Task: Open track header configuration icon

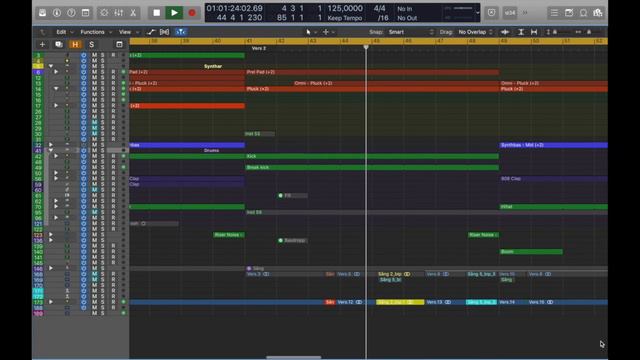Action: coord(119,44)
